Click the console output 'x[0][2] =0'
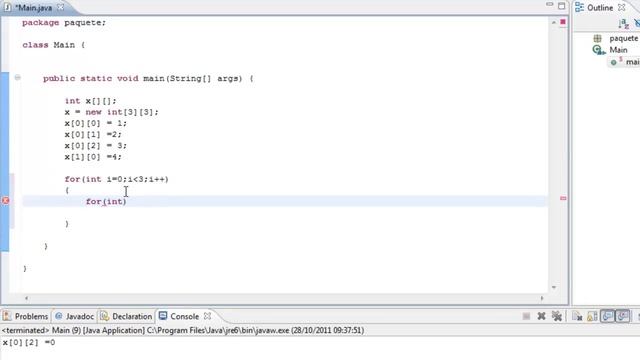640x360 pixels. (x=29, y=342)
